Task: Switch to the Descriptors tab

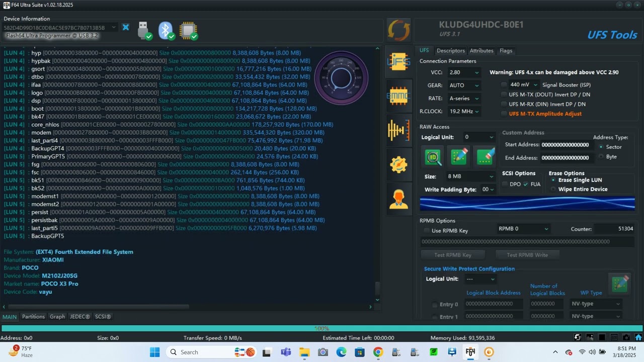Action: (x=450, y=50)
